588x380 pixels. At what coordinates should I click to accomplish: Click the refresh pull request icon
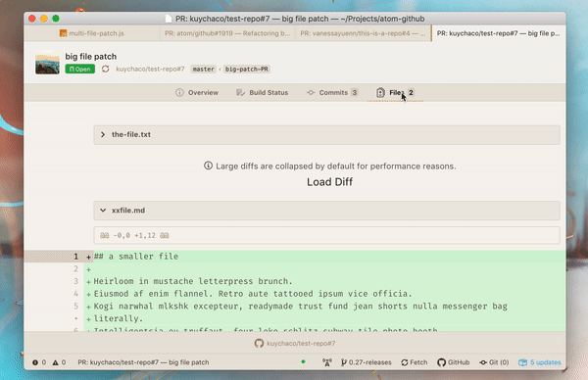[x=106, y=69]
